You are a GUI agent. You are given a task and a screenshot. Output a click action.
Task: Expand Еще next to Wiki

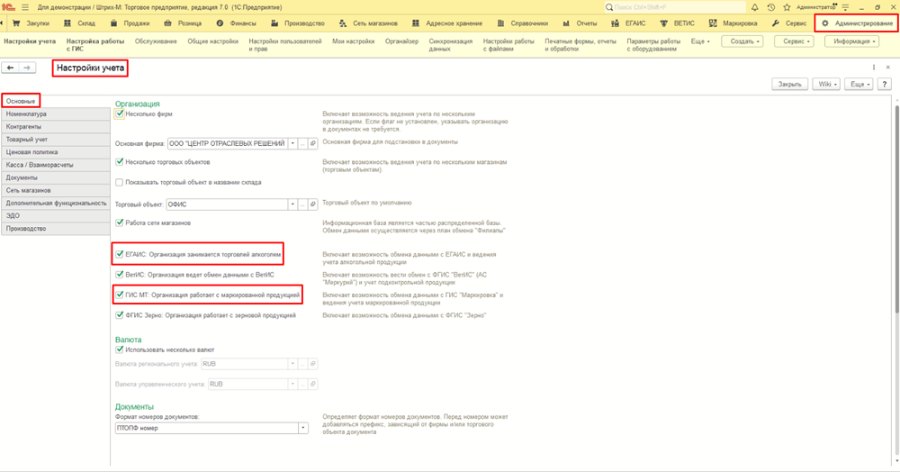[x=859, y=84]
